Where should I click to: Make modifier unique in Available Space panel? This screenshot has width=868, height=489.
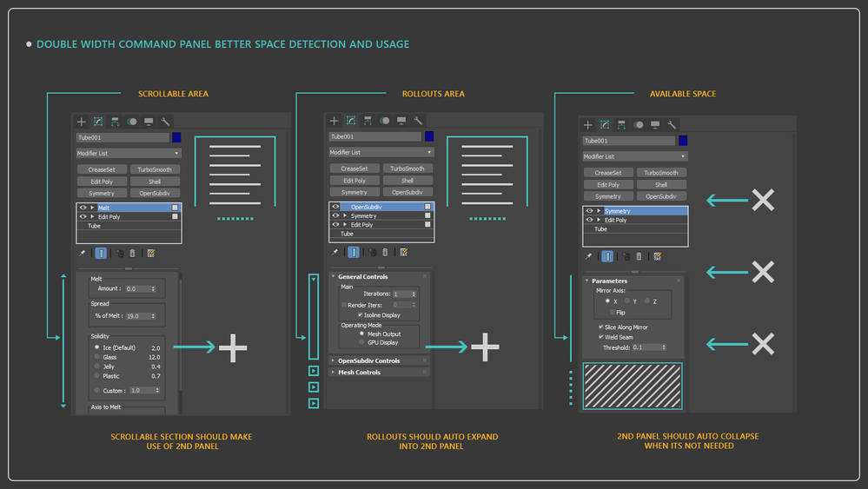click(x=626, y=257)
